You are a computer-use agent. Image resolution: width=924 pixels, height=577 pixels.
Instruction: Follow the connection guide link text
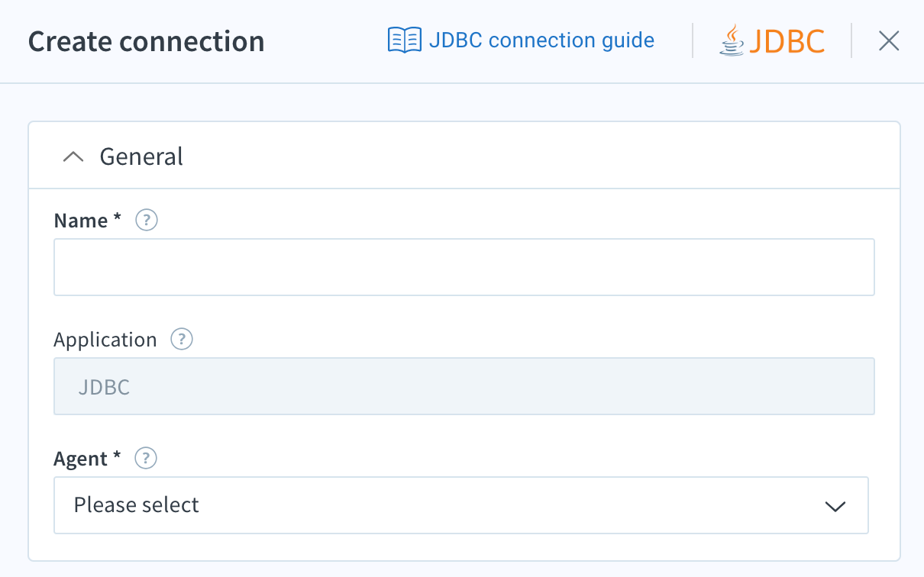pos(541,40)
